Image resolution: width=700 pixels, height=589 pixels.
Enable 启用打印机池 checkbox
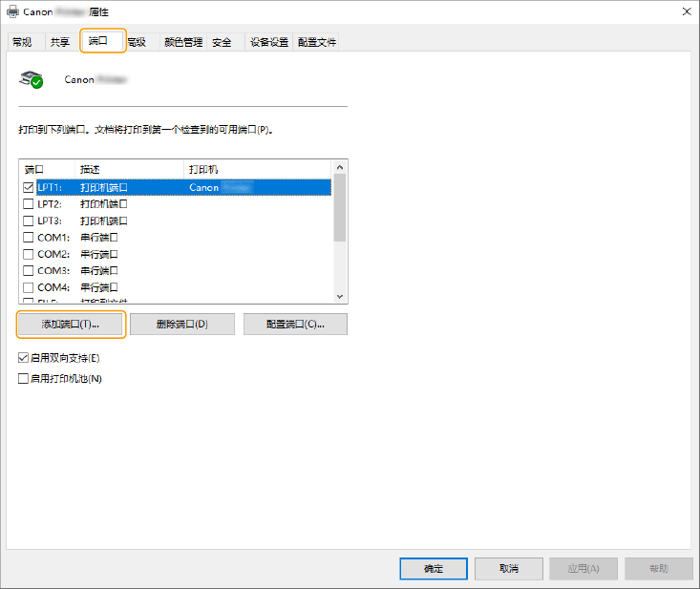(x=24, y=378)
